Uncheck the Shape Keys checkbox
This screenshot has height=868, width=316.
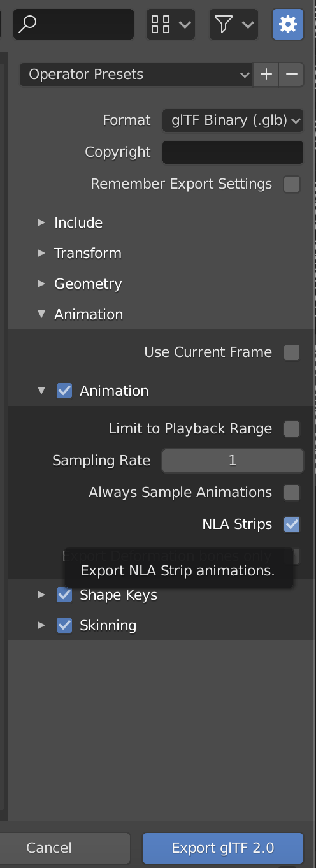coord(64,595)
